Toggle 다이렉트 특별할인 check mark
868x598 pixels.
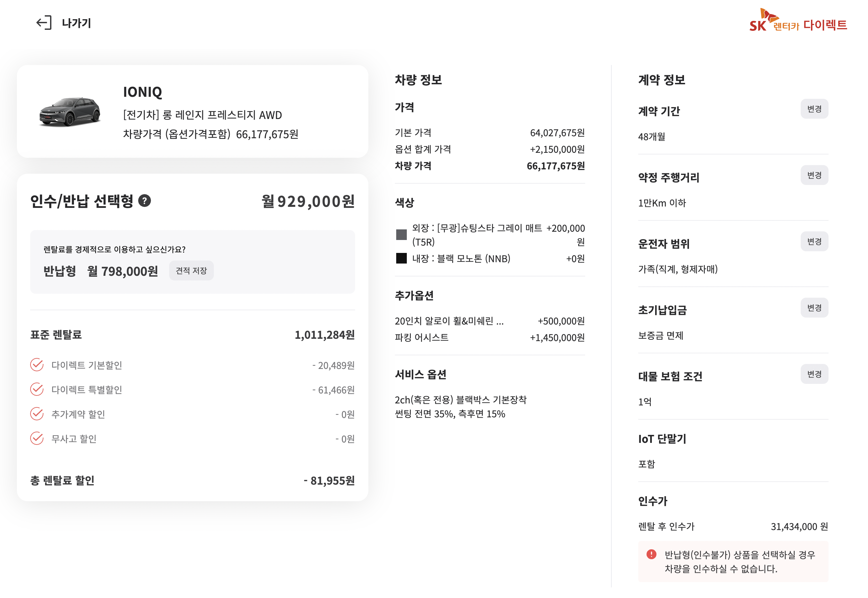(x=37, y=390)
